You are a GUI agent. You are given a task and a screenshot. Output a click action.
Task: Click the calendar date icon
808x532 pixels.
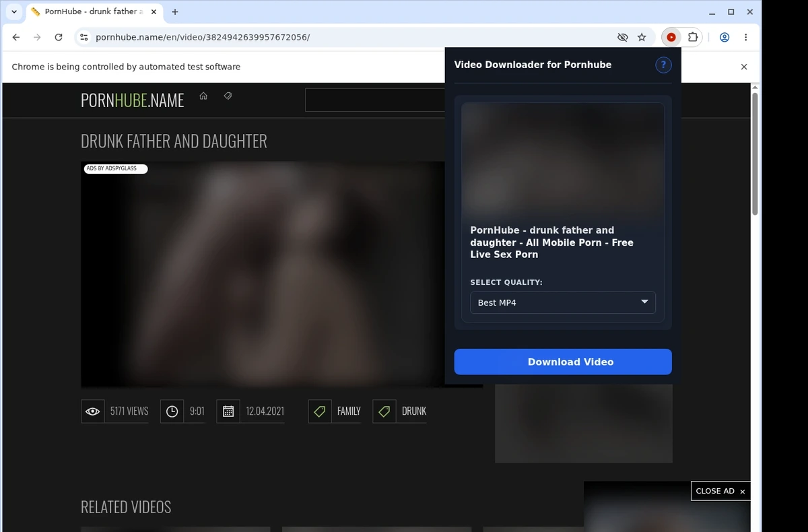[228, 411]
